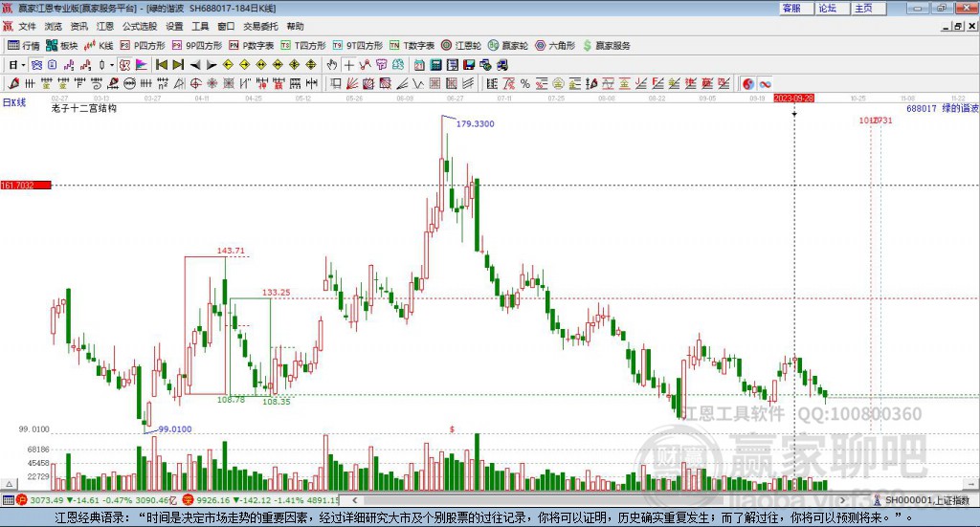This screenshot has width=980, height=527.
Task: Click the blue infinity symbol icon
Action: pos(765,83)
